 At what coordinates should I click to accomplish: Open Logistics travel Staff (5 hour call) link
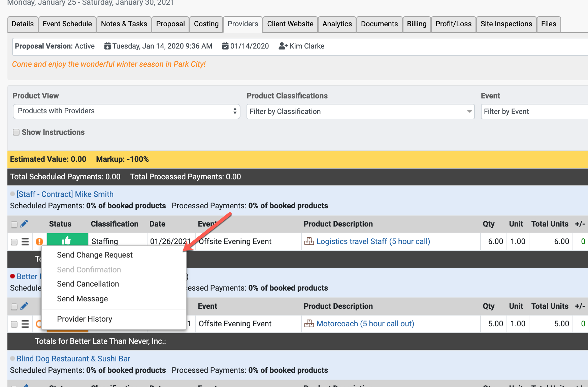(x=373, y=241)
